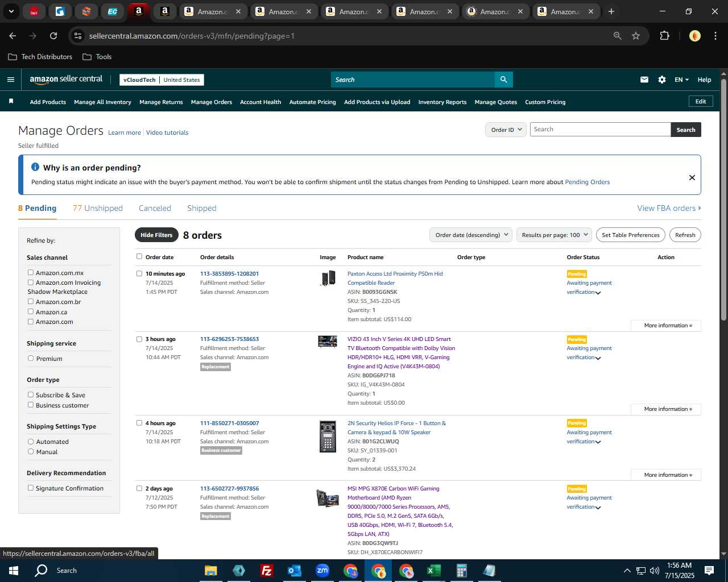Open the Account Health menu item
This screenshot has height=582, width=728.
(x=260, y=102)
